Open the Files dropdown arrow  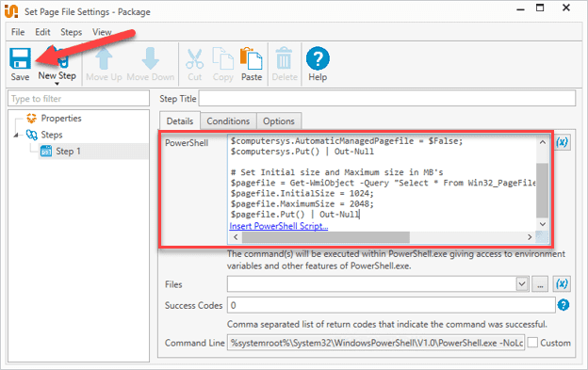click(522, 284)
